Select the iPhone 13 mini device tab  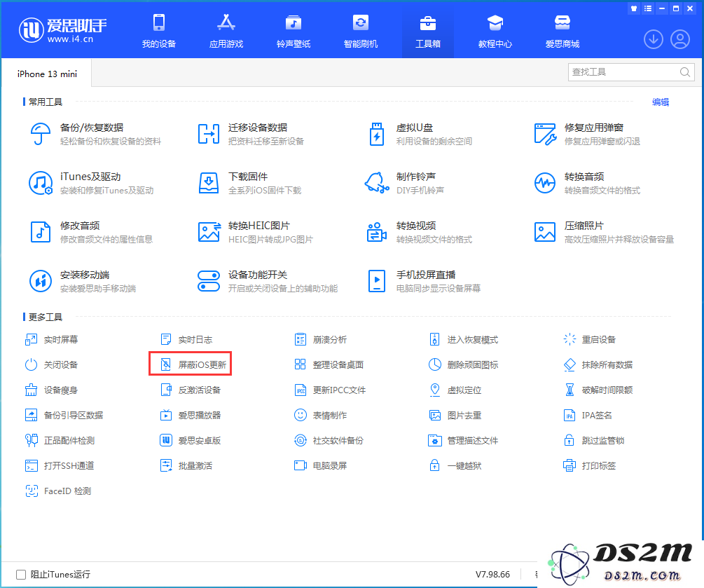47,74
